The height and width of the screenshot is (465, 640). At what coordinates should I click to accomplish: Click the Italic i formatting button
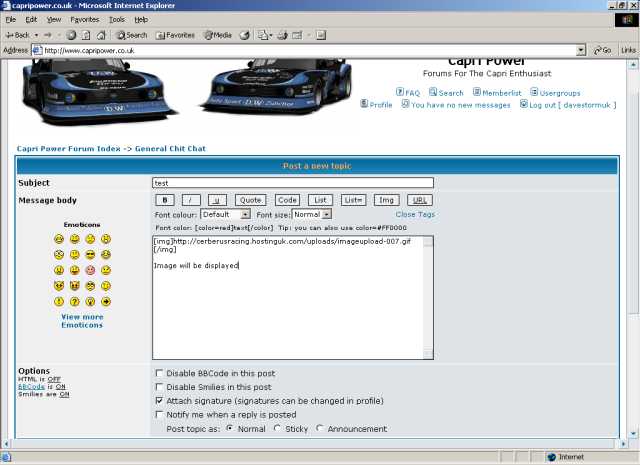pyautogui.click(x=191, y=200)
